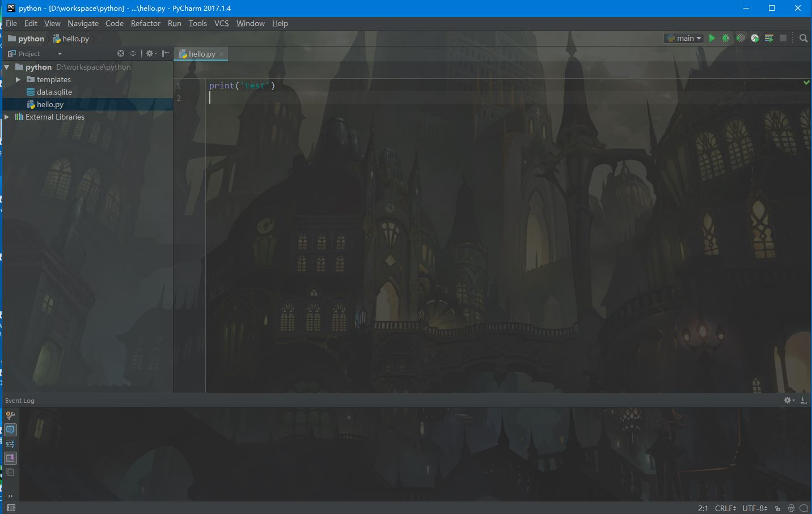The height and width of the screenshot is (514, 812).
Task: Open Event Log gear menu
Action: pyautogui.click(x=789, y=400)
